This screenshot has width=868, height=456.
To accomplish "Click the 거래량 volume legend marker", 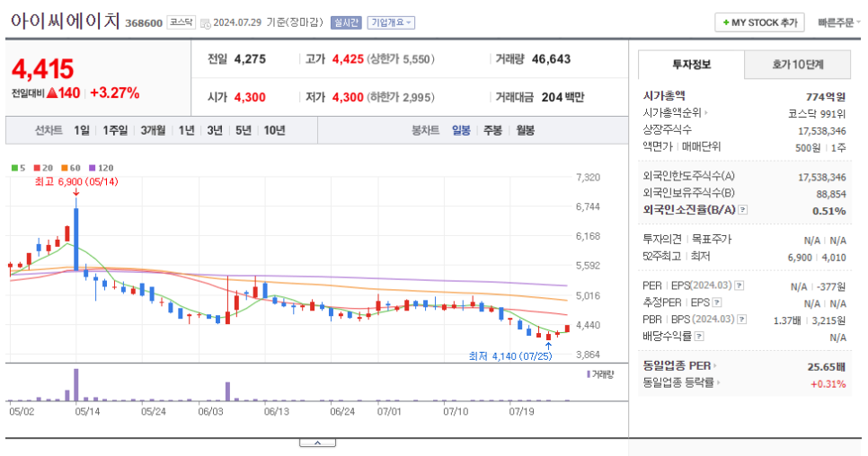I will (x=600, y=374).
